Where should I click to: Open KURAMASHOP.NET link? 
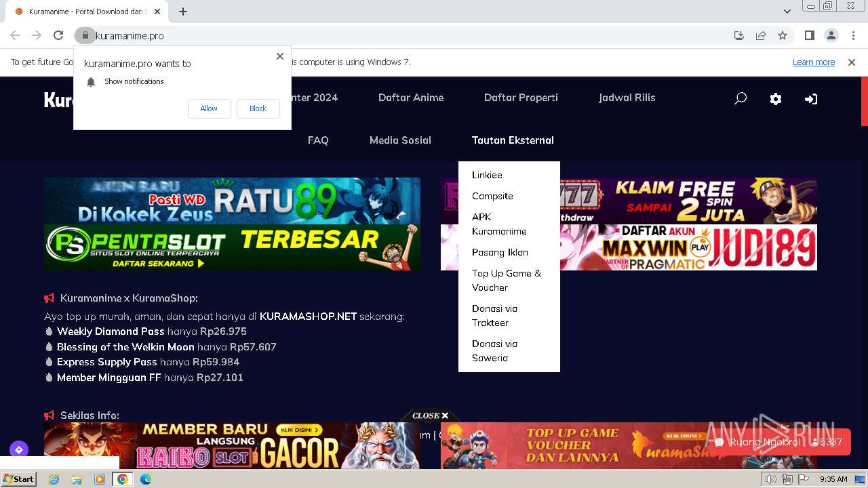click(308, 317)
